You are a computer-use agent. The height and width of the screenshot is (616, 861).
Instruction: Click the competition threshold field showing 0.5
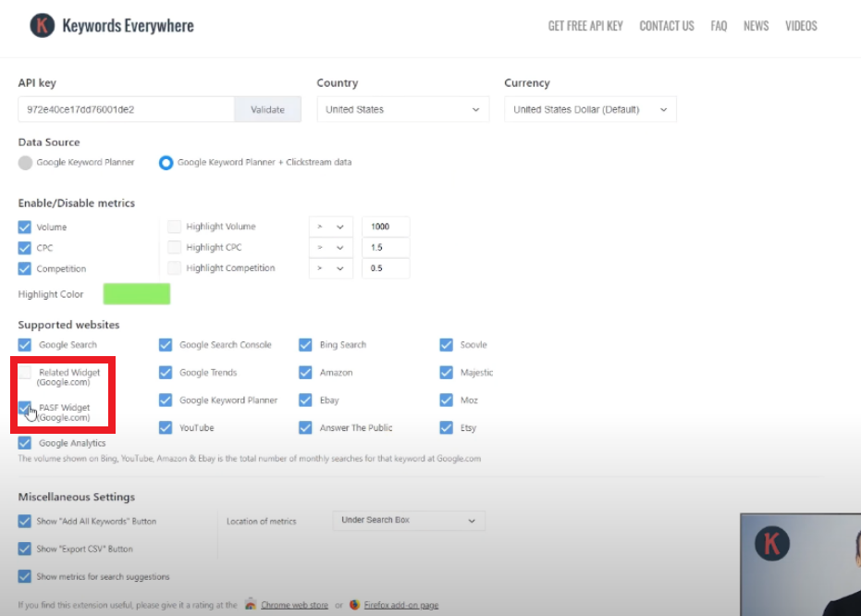(x=386, y=268)
